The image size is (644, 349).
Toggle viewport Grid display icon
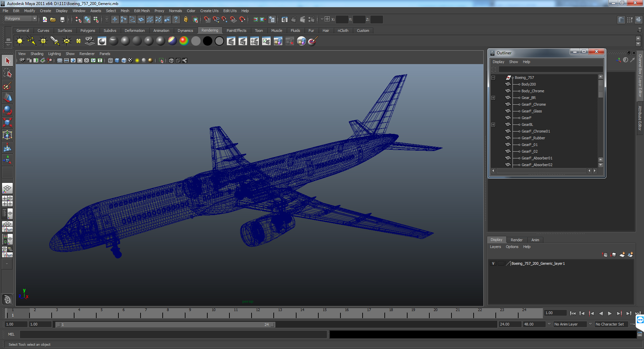(x=59, y=60)
